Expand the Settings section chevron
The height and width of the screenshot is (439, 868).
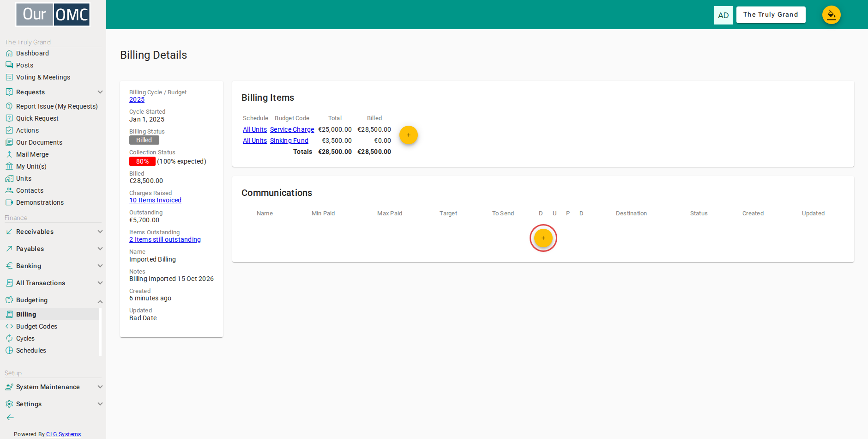coord(100,404)
